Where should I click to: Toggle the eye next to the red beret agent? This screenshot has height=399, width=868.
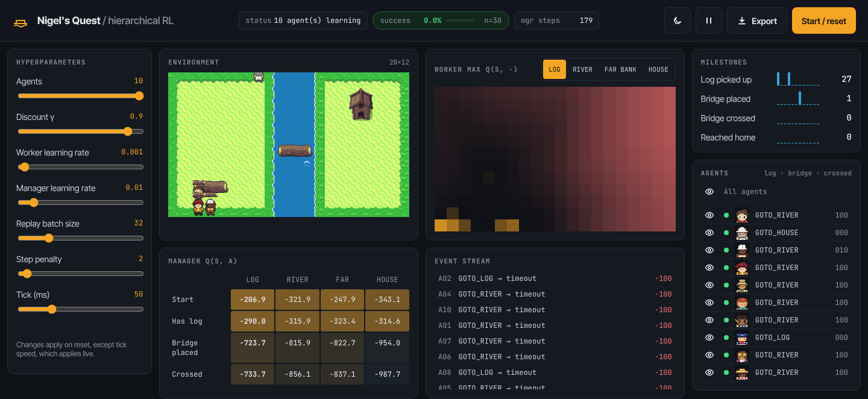[709, 268]
